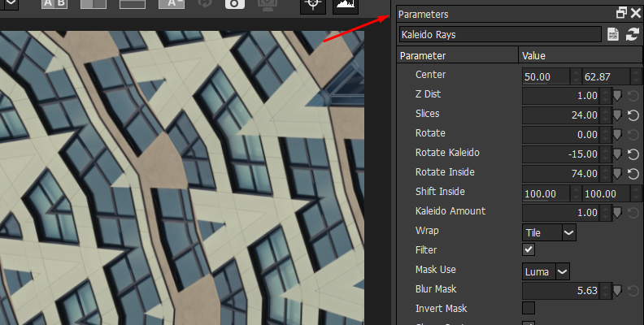Enable the Invert Mask checkbox
This screenshot has height=325, width=644.
point(529,308)
